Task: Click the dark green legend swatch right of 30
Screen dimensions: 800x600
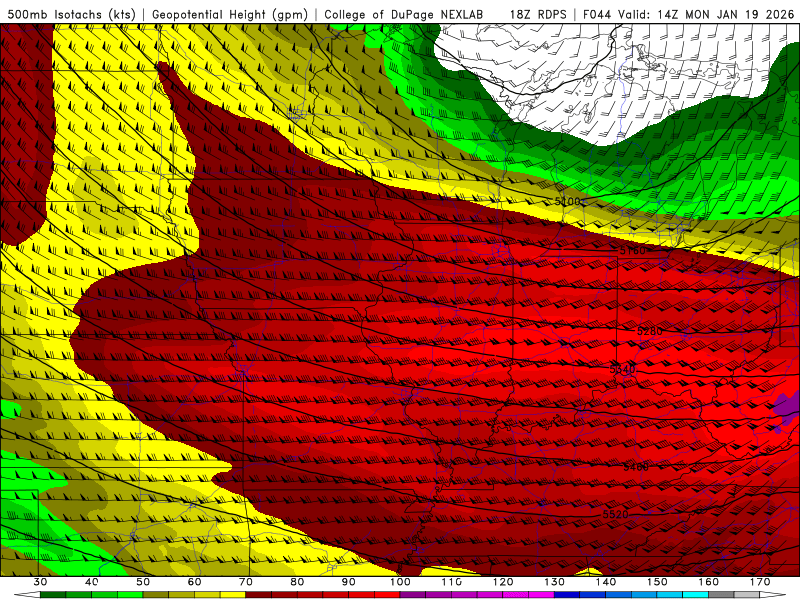Action: pyautogui.click(x=53, y=595)
